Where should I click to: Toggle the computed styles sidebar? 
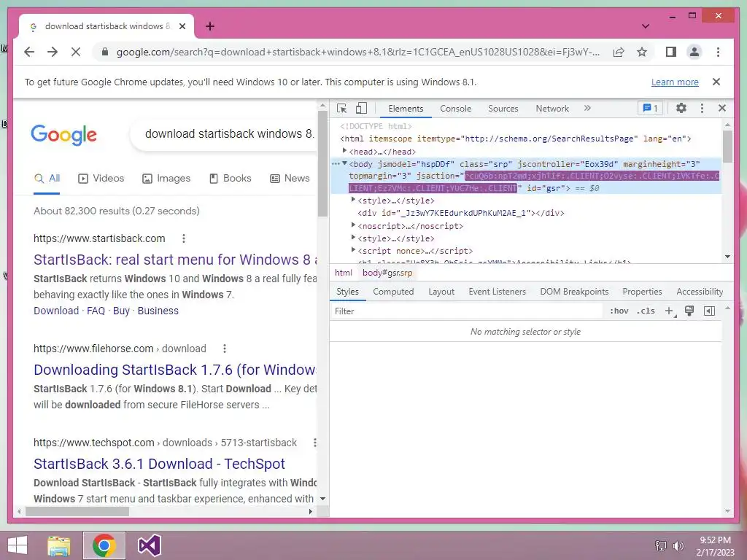(709, 311)
